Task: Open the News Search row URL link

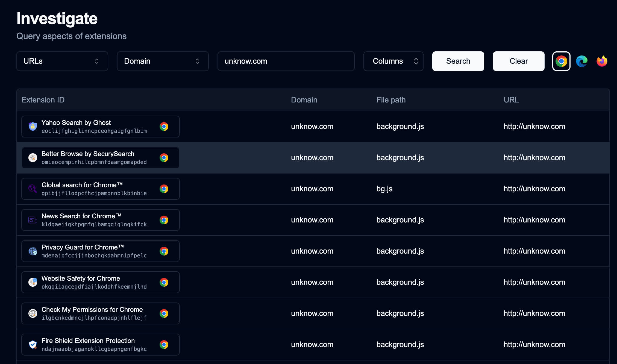Action: [534, 220]
